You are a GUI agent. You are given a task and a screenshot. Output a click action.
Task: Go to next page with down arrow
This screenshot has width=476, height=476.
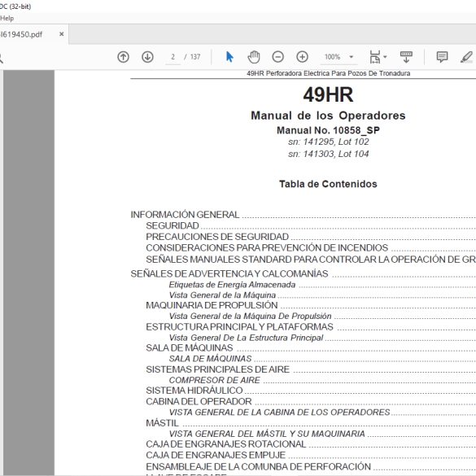click(147, 57)
